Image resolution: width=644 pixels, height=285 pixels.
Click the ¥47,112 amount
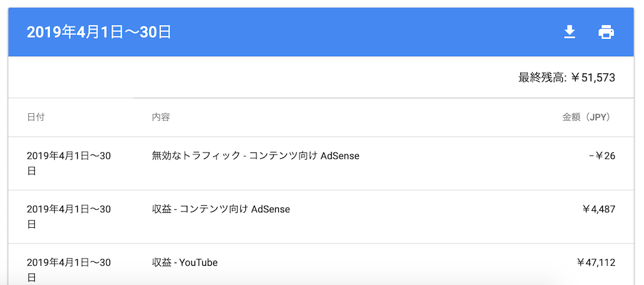pyautogui.click(x=596, y=262)
